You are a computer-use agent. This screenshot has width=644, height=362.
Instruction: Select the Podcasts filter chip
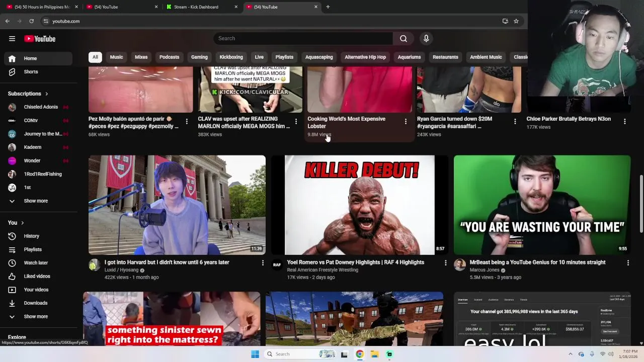[x=169, y=57]
